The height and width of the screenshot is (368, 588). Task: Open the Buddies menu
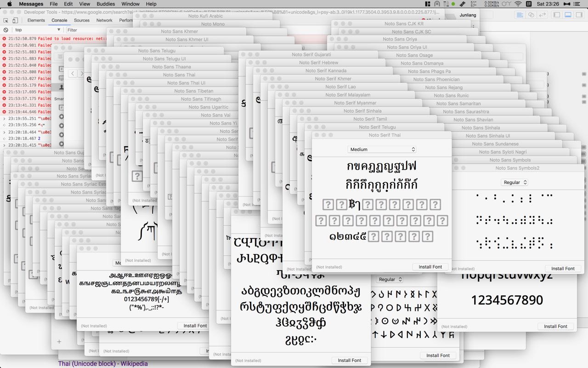coord(106,4)
